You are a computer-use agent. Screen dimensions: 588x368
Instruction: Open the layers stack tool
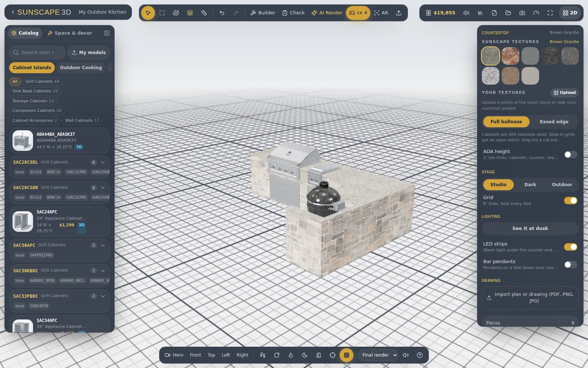190,13
